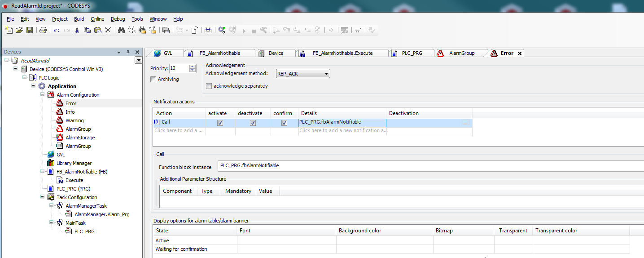Open Library Manager in device tree
This screenshot has width=644, height=258.
coord(74,163)
